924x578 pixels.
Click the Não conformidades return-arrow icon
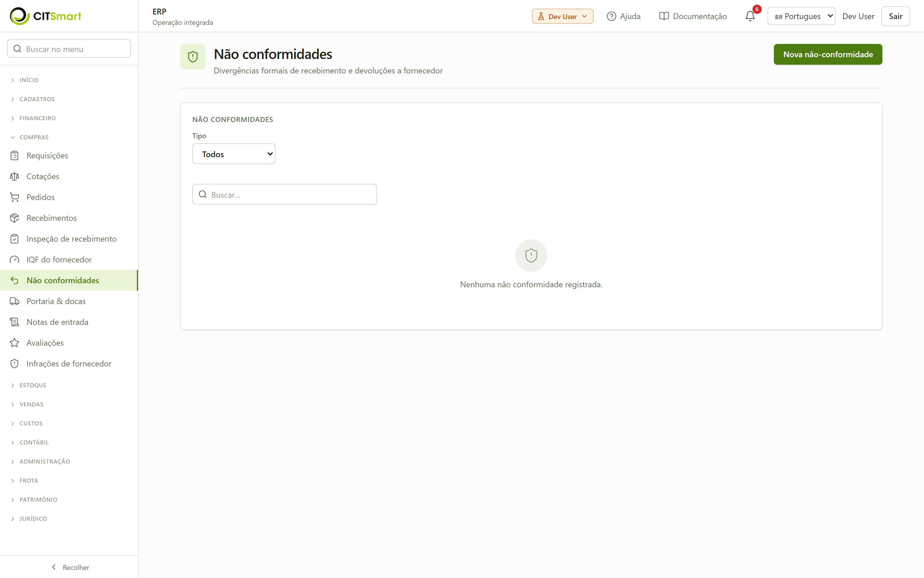tap(14, 281)
